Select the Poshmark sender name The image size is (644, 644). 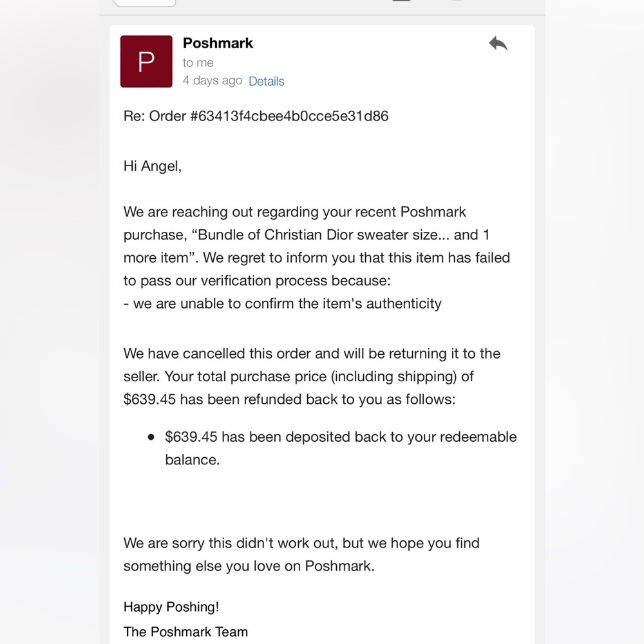218,43
